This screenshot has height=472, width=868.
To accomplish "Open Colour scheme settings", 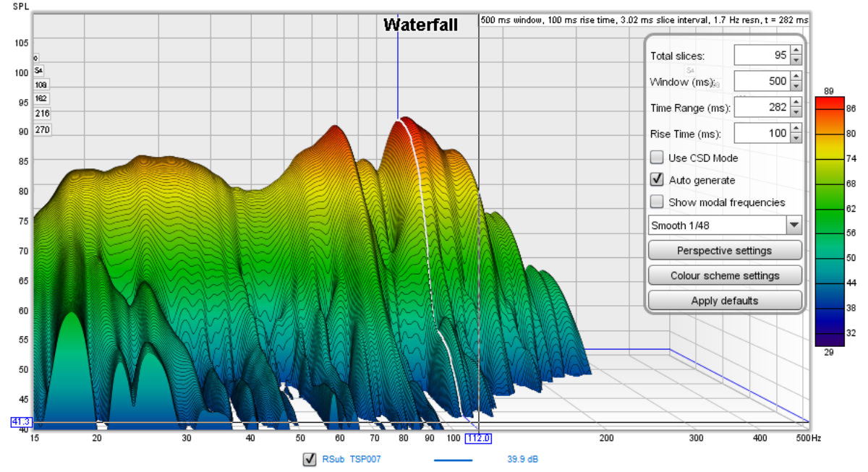I will (724, 275).
